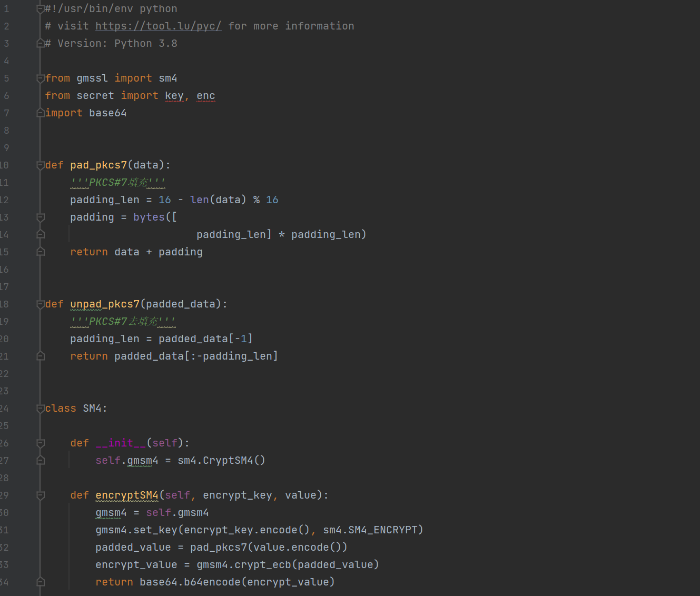Image resolution: width=700 pixels, height=596 pixels.
Task: Click fold end marker at 'return data + padding'
Action: [41, 252]
